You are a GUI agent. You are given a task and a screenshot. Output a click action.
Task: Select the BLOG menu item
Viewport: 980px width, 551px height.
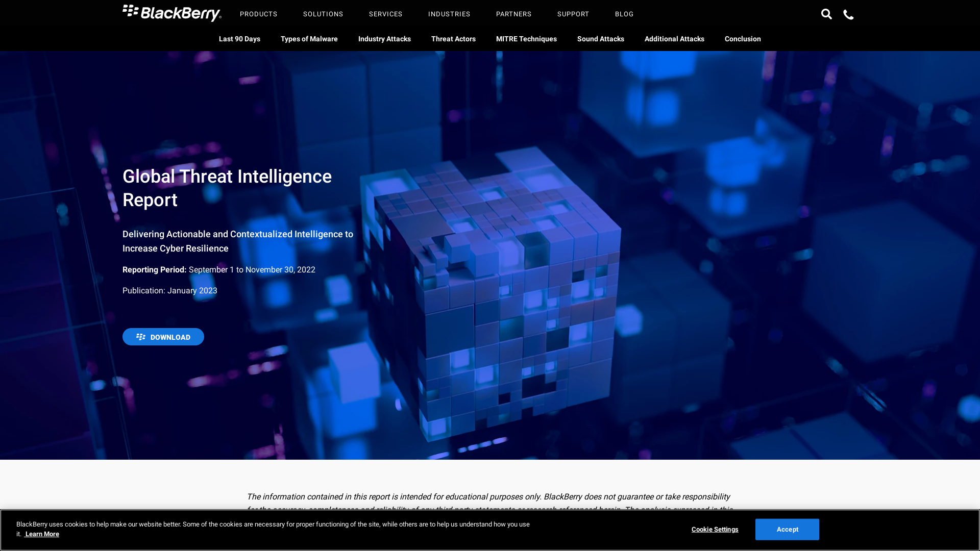pos(623,13)
